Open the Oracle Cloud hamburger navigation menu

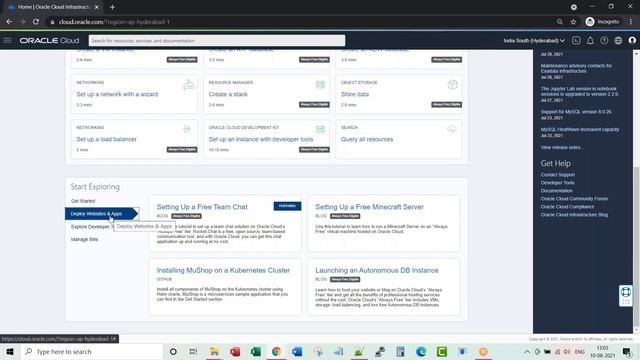click(x=7, y=40)
